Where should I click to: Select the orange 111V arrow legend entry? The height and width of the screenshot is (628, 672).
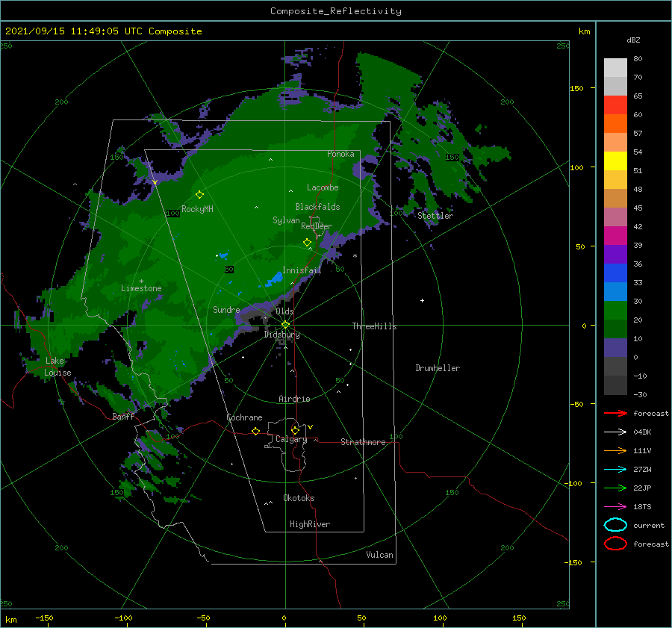tap(615, 450)
